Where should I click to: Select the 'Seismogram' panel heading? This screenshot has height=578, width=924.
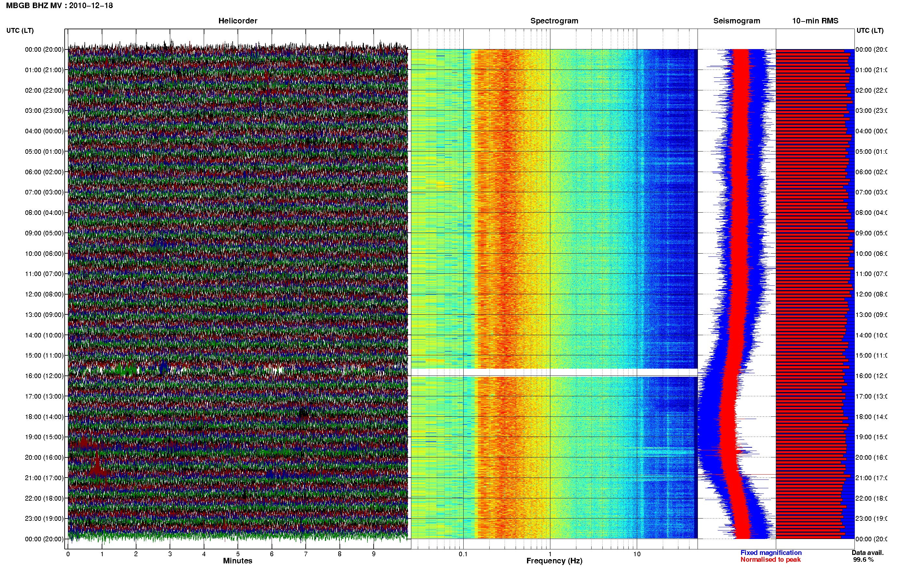point(737,21)
